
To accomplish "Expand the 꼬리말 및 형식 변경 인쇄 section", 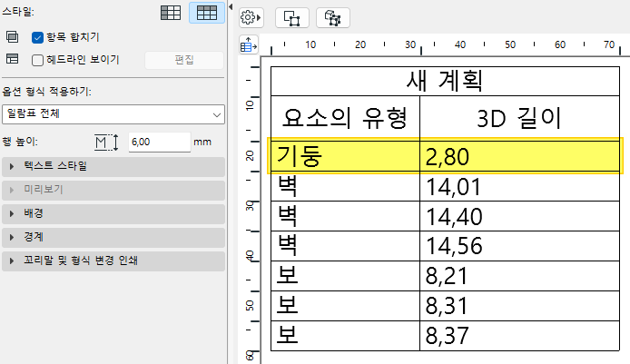I will pyautogui.click(x=113, y=261).
